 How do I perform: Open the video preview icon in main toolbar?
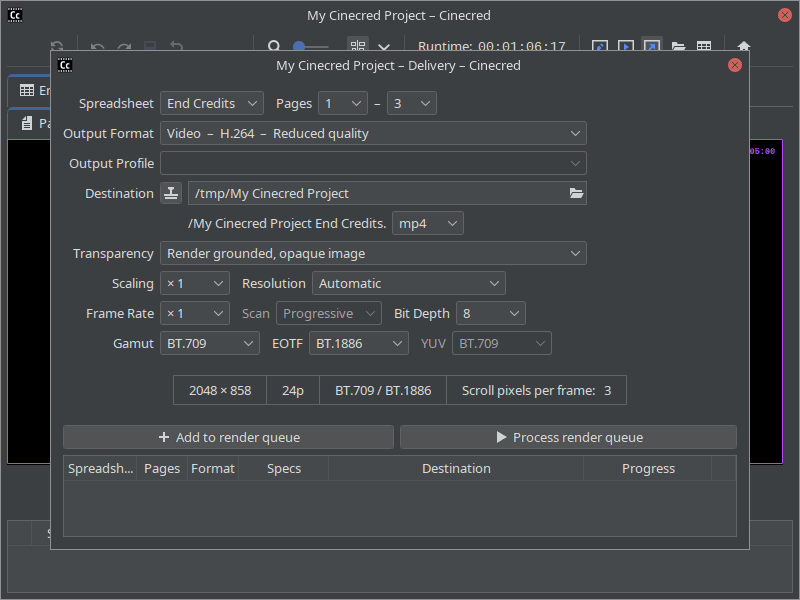626,46
